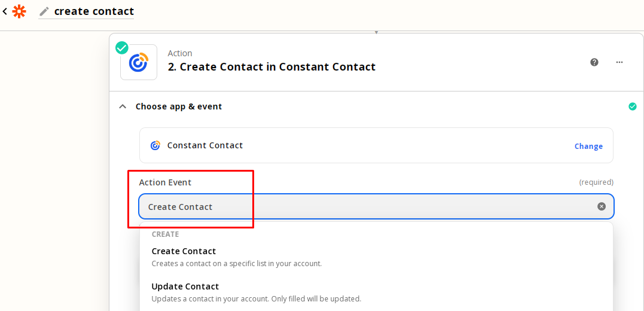Image resolution: width=644 pixels, height=311 pixels.
Task: Click the green check beside Choose app & event
Action: pos(633,106)
